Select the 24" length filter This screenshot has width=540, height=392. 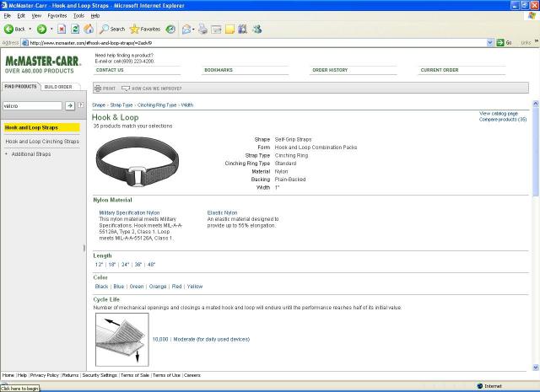[125, 264]
